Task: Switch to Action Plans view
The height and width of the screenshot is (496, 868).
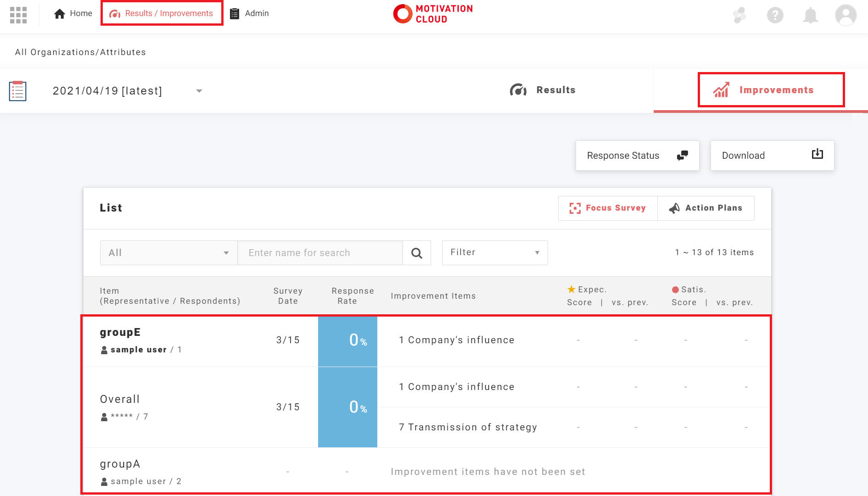Action: pyautogui.click(x=706, y=208)
